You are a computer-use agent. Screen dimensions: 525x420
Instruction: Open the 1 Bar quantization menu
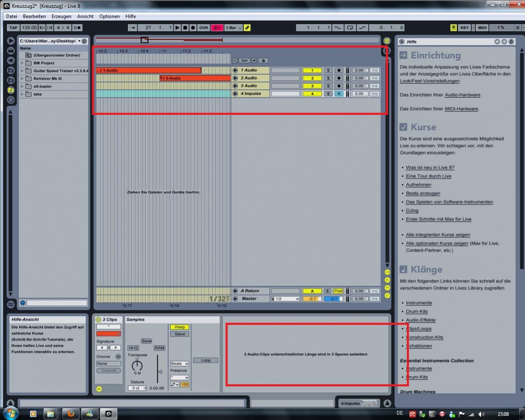234,28
